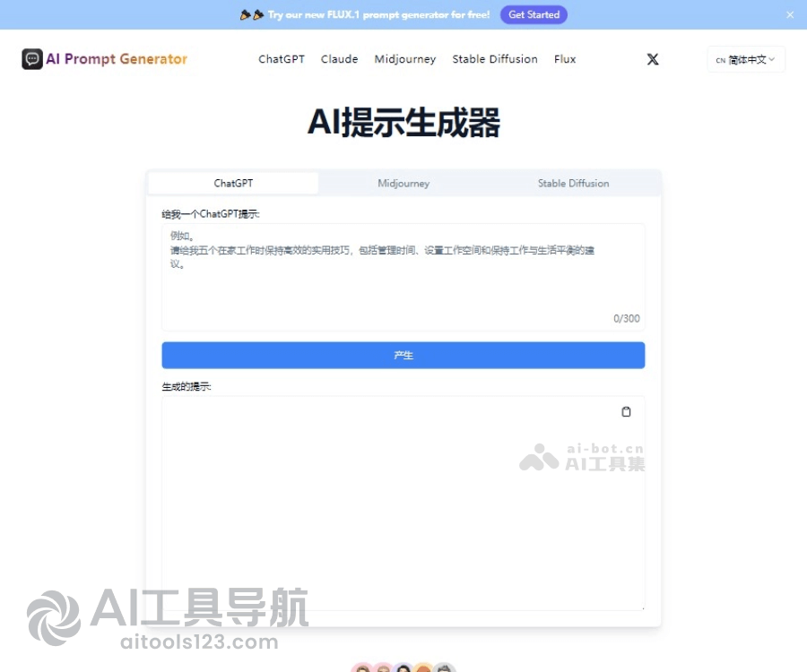The image size is (807, 672).
Task: Click the FLUX.1 prompt generator banner text
Action: pyautogui.click(x=378, y=15)
